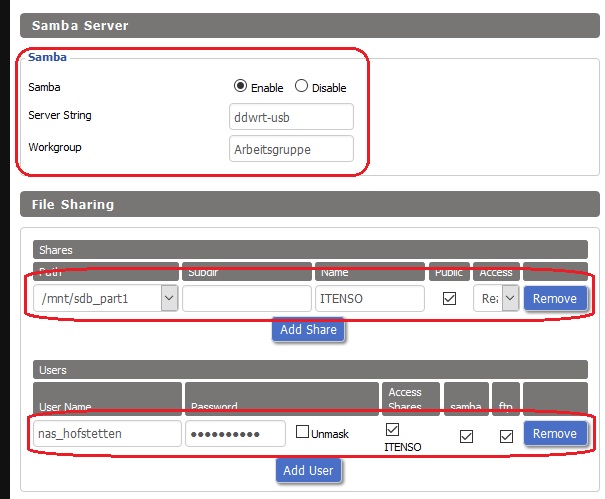The image size is (605, 499).
Task: Check the Unmask password checkbox
Action: (x=302, y=433)
